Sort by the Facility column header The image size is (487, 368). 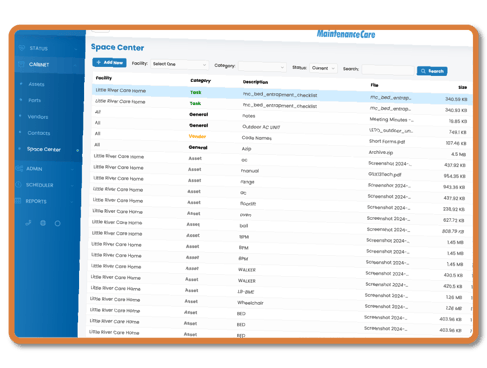[x=104, y=78]
